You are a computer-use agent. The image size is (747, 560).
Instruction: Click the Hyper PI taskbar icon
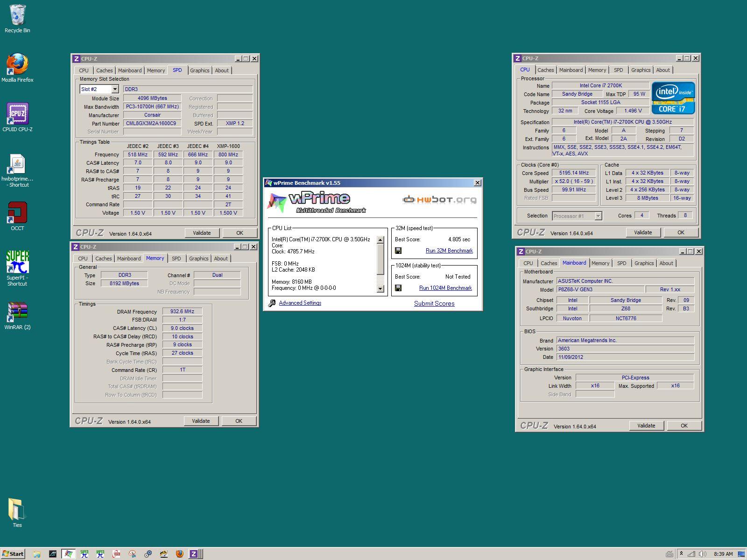[x=100, y=554]
